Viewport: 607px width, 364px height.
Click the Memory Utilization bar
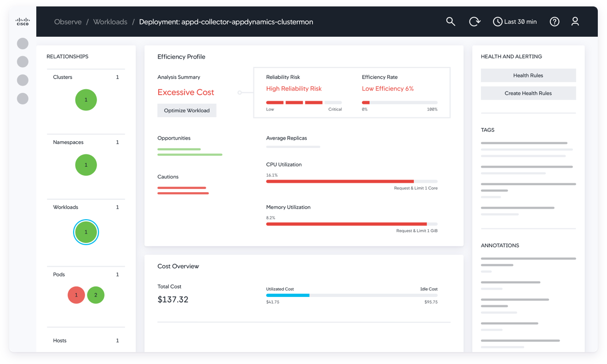[352, 224]
